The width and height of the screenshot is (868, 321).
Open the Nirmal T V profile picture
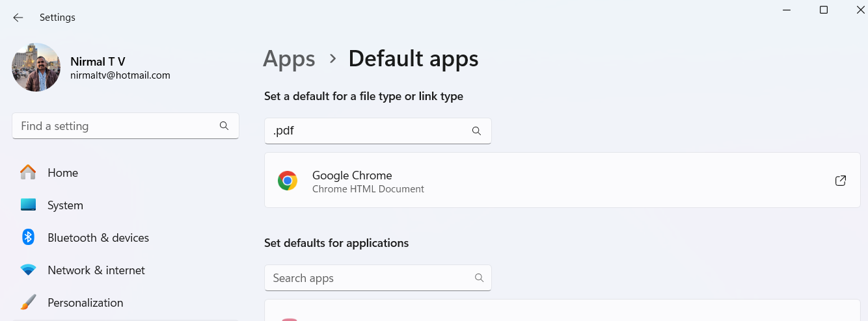[x=36, y=68]
